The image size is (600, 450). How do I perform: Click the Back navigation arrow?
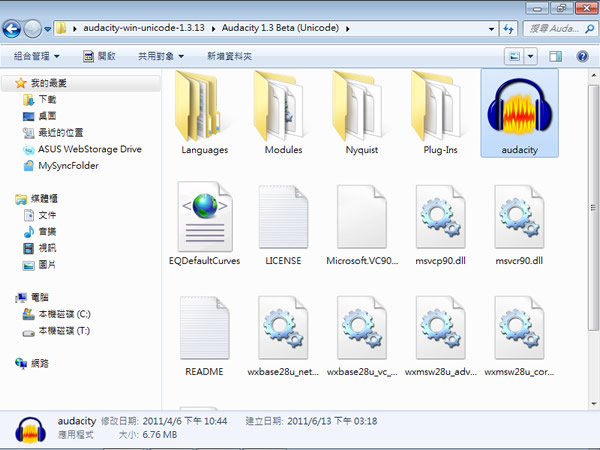coord(12,29)
